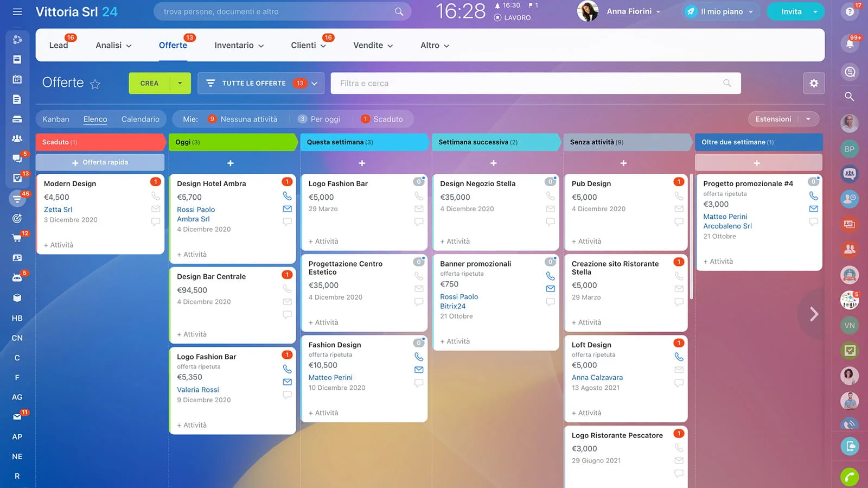Screen dimensions: 868x488
Task: Open calendar icon in left sidebar
Action: coord(17,79)
